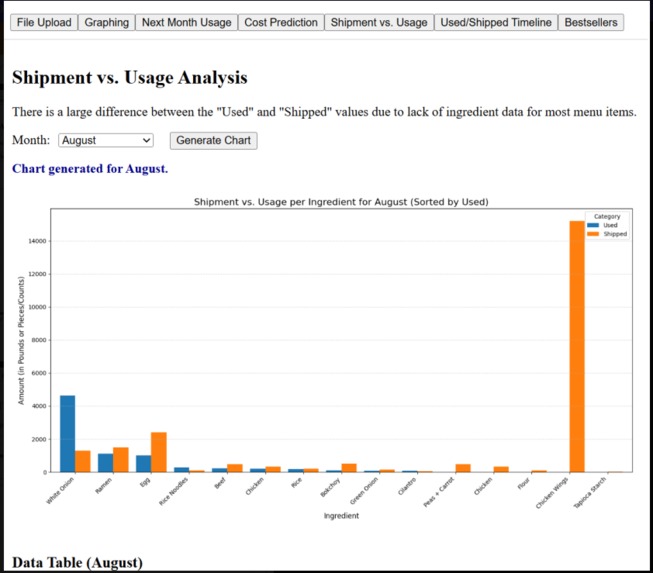The width and height of the screenshot is (653, 573).
Task: Click the tall orange Chicken Wings bar
Action: coord(577,346)
